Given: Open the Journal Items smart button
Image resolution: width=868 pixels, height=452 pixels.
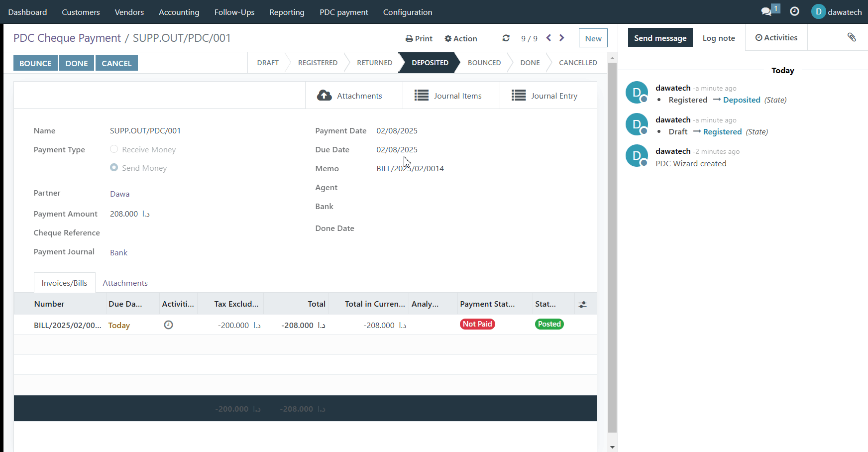Looking at the screenshot, I should tap(451, 96).
